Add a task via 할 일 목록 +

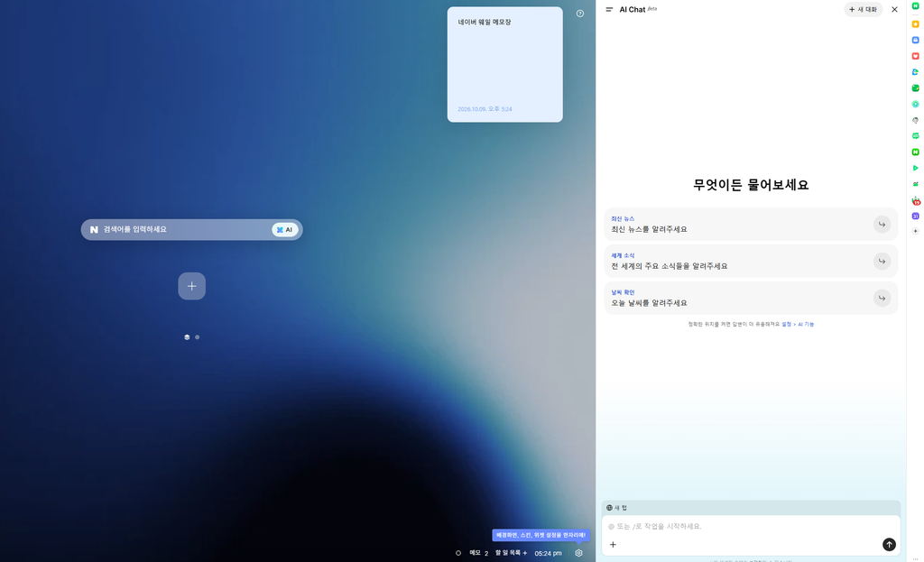[511, 553]
